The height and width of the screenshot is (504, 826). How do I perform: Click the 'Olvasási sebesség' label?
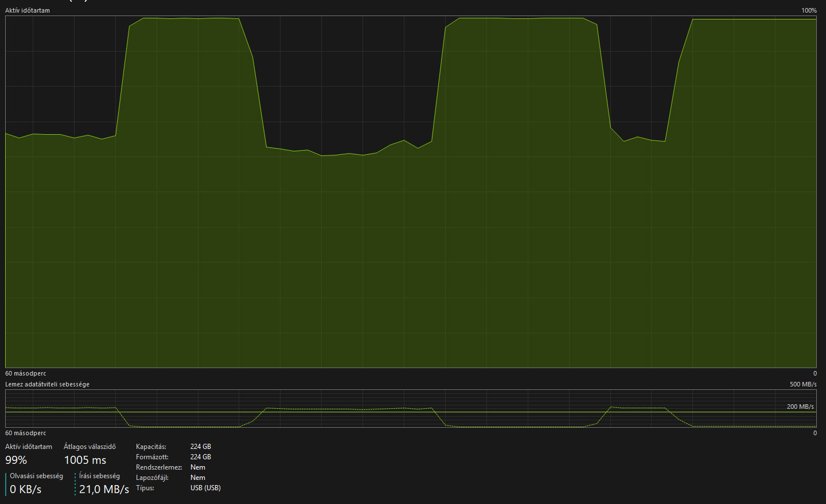pyautogui.click(x=37, y=476)
